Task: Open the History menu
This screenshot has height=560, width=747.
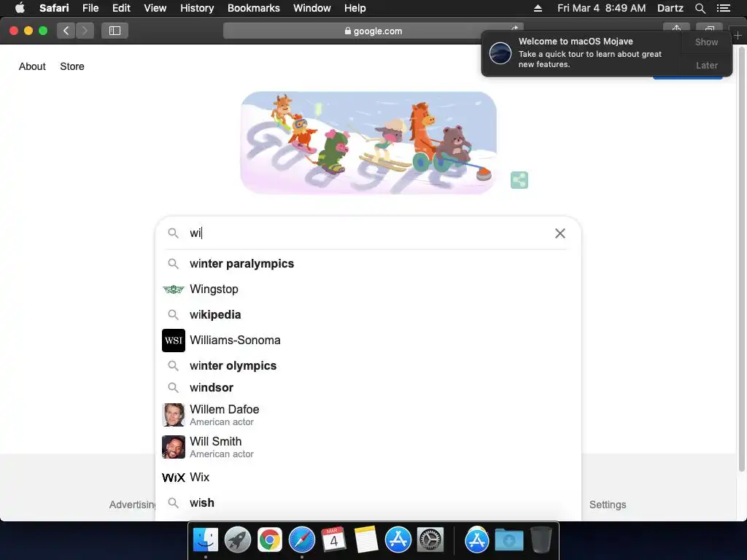Action: click(x=197, y=8)
